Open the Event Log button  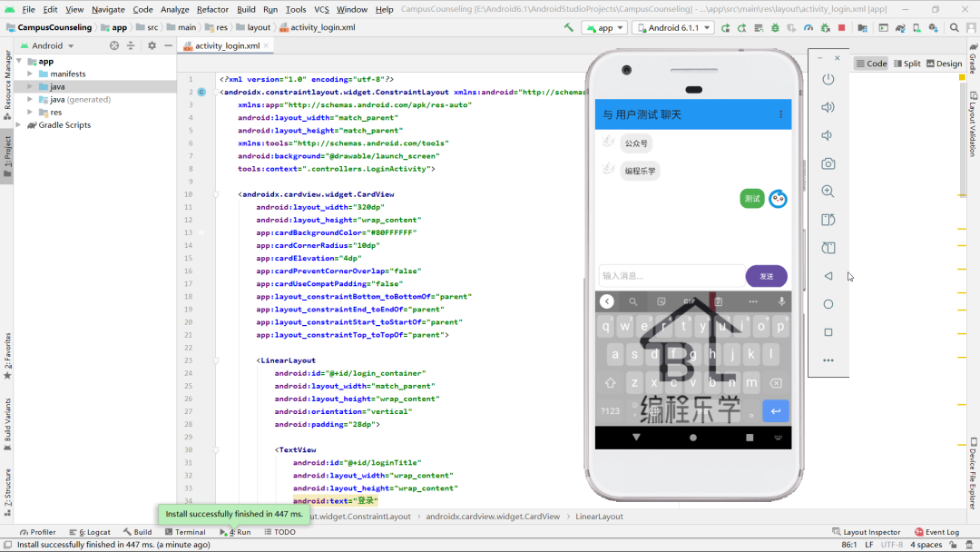click(x=936, y=532)
